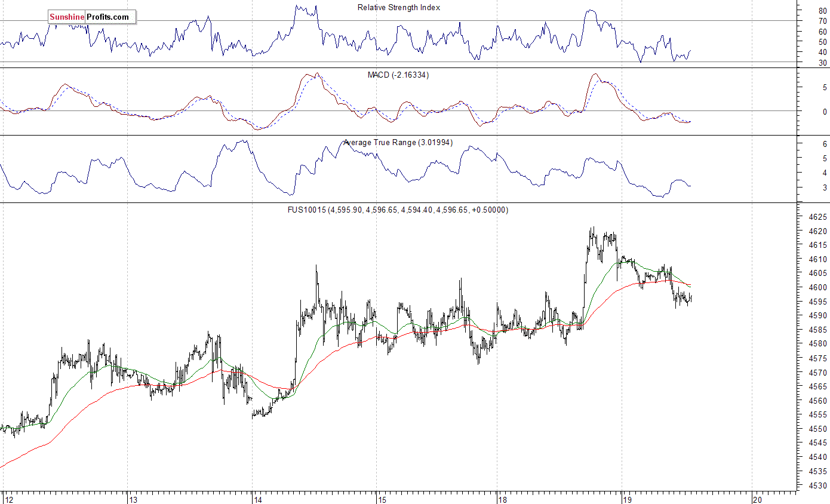830x504 pixels.
Task: Click price axis value 4590
Action: 817,315
